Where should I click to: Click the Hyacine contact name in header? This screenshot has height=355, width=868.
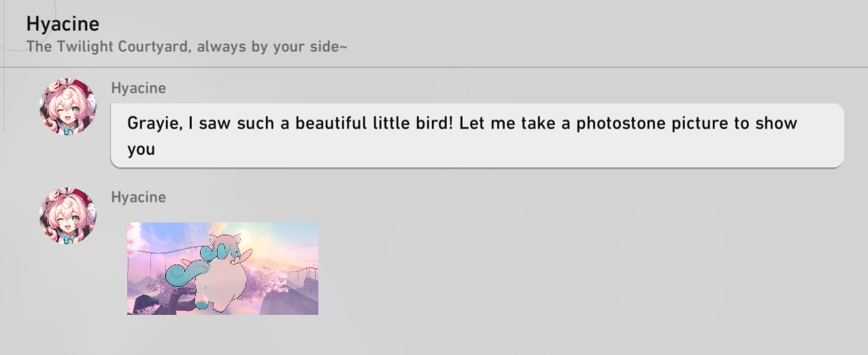[63, 24]
